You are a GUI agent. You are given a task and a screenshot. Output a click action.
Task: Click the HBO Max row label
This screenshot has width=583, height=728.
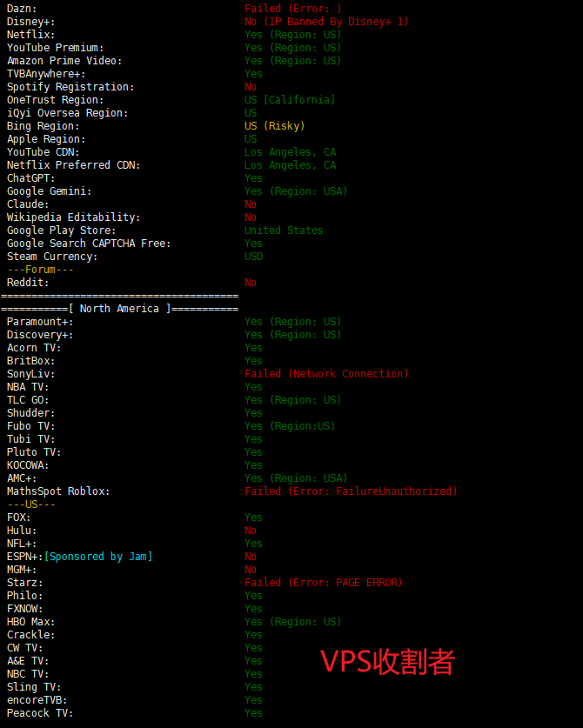(31, 622)
